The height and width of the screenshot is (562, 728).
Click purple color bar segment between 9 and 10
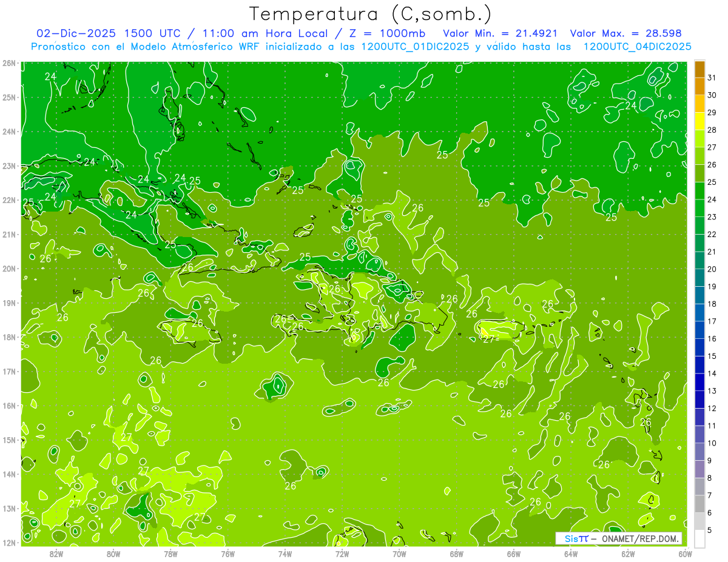click(699, 452)
